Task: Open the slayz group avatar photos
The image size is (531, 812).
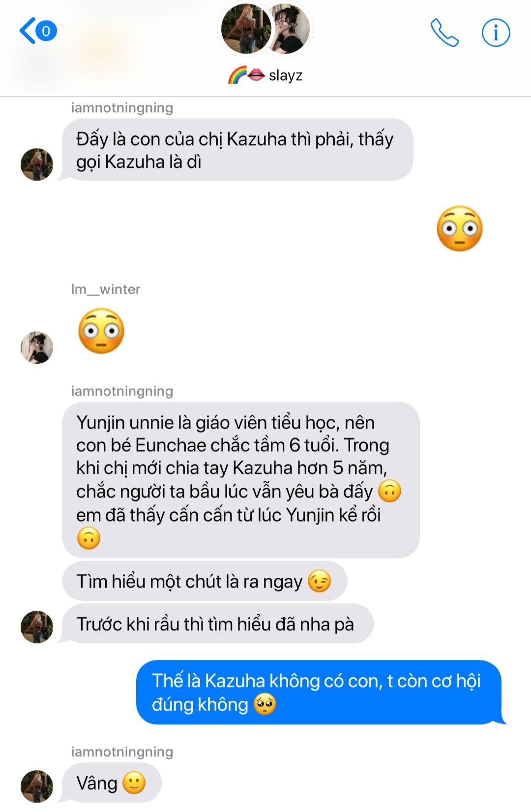Action: (265, 29)
